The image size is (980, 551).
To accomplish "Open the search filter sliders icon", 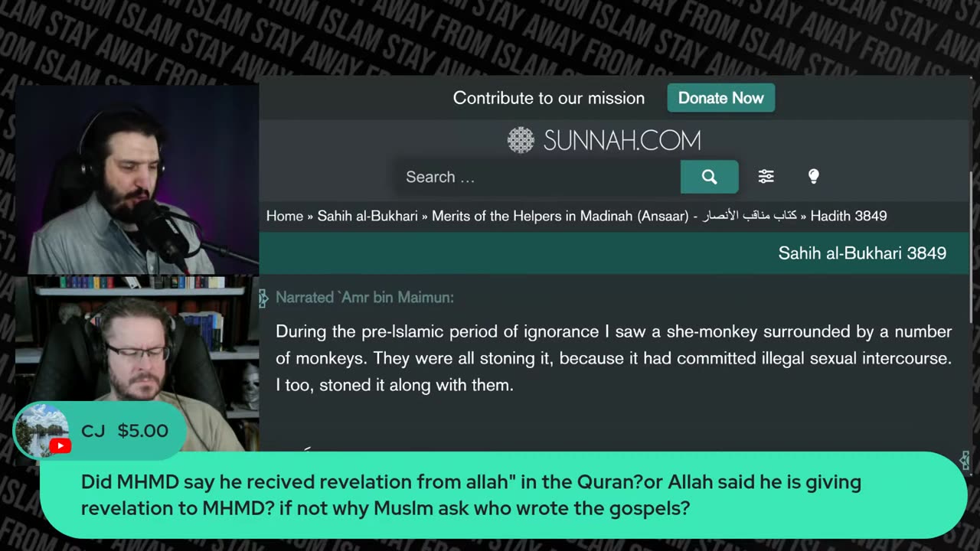I will [x=766, y=177].
